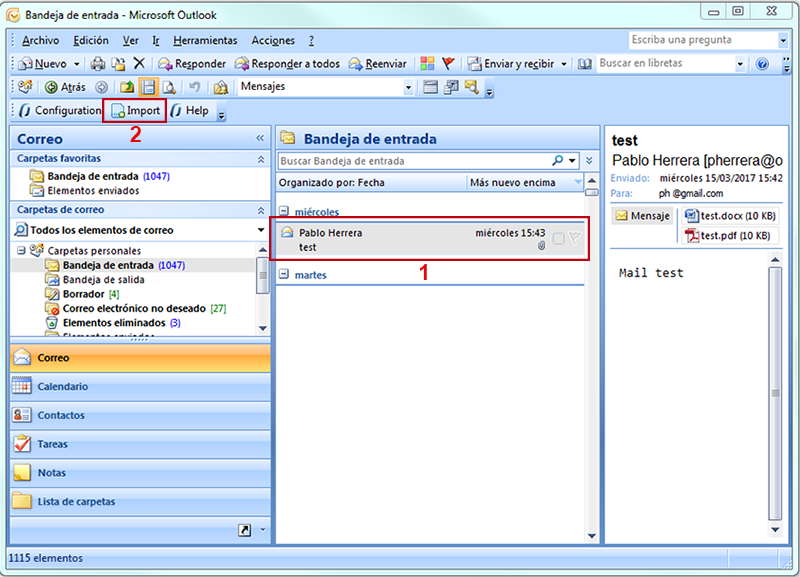The width and height of the screenshot is (800, 577).
Task: Open the Ver menu
Action: (131, 40)
